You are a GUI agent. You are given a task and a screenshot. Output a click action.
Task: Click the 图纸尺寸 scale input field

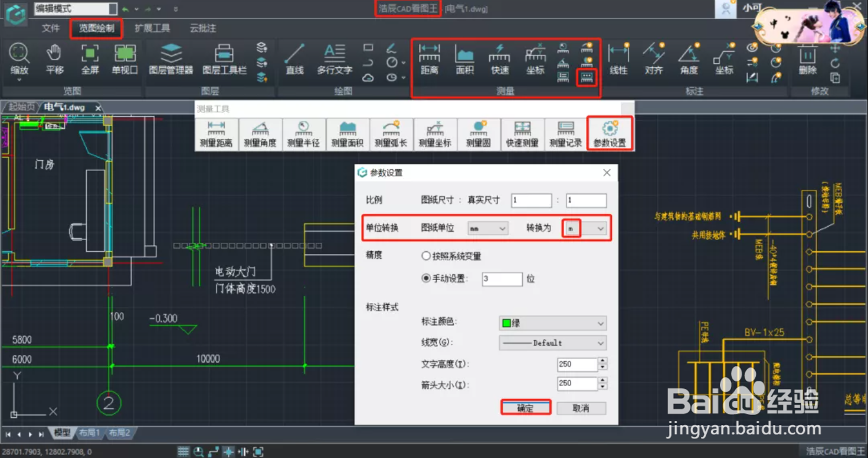tap(532, 200)
